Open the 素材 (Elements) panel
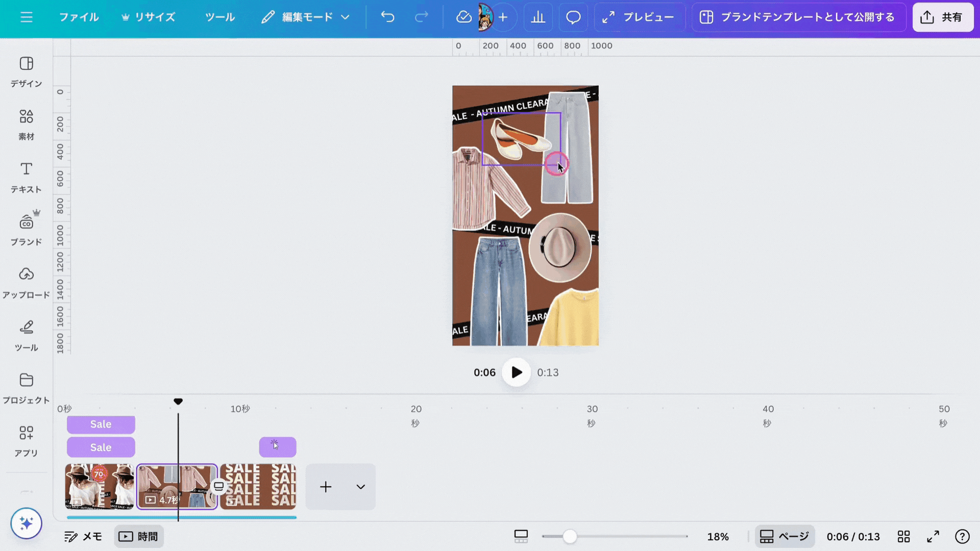The height and width of the screenshot is (551, 980). point(26,124)
